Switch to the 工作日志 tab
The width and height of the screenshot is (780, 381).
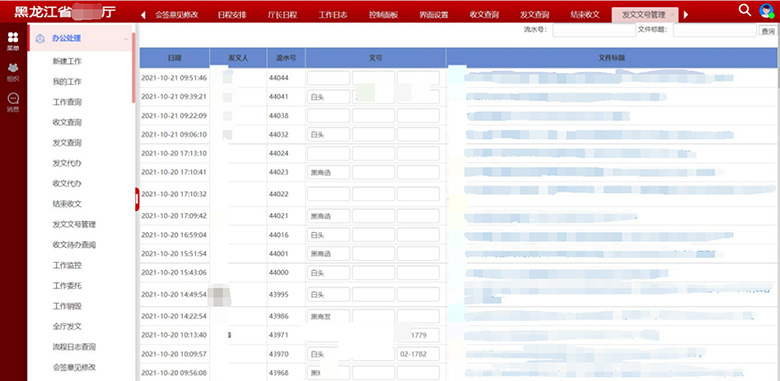point(333,15)
